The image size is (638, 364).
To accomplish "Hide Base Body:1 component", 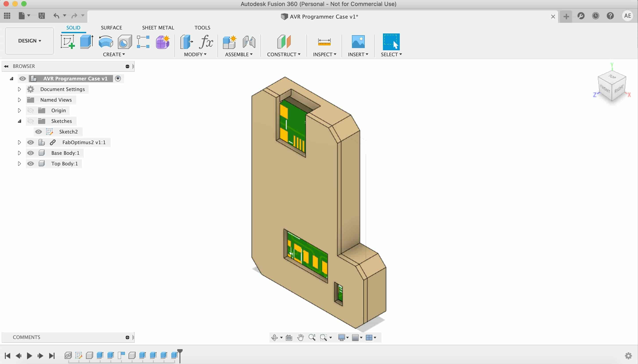I will 31,153.
